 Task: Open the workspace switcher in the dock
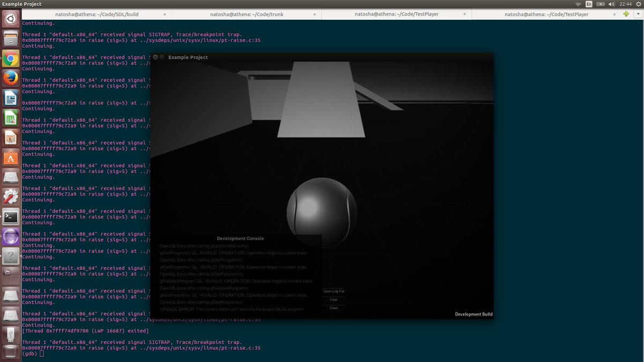[x=11, y=276]
